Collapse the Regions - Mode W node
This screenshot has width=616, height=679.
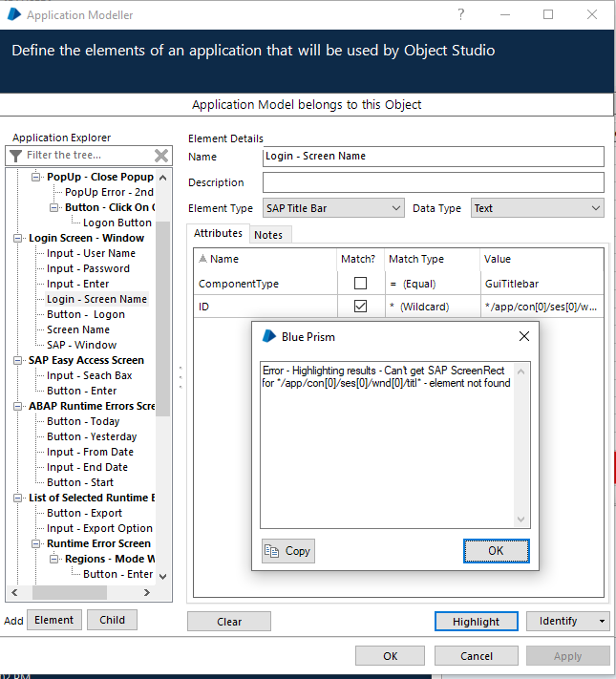pyautogui.click(x=54, y=559)
